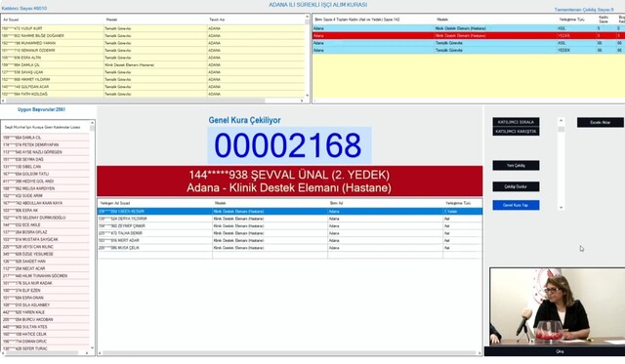
Task: Click down arrow of candidates list scrollbar
Action: 92,348
